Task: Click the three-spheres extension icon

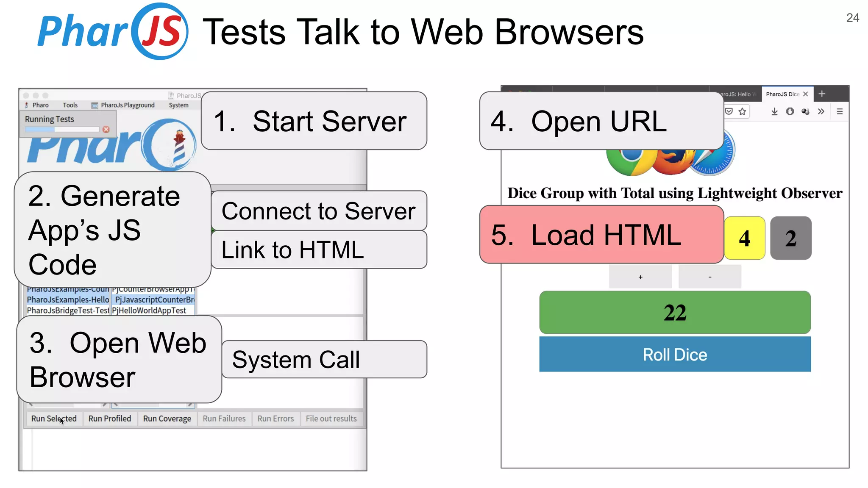Action: click(805, 111)
